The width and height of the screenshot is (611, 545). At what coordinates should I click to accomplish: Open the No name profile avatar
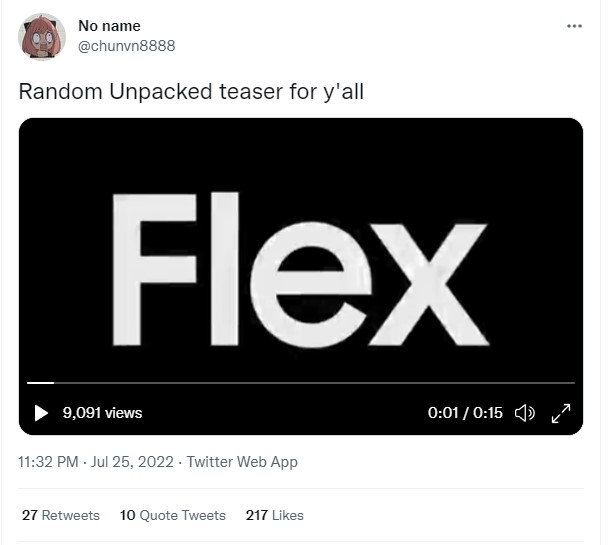[x=40, y=36]
